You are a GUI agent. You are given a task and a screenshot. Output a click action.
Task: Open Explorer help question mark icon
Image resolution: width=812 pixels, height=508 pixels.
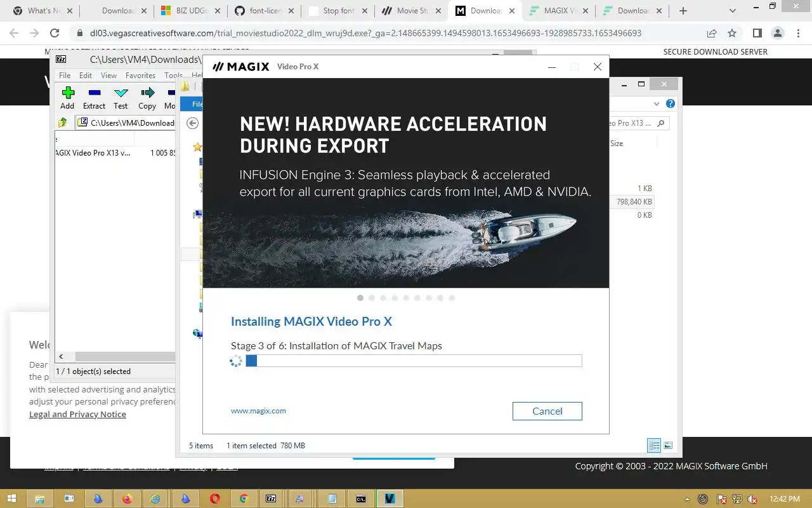coord(671,104)
